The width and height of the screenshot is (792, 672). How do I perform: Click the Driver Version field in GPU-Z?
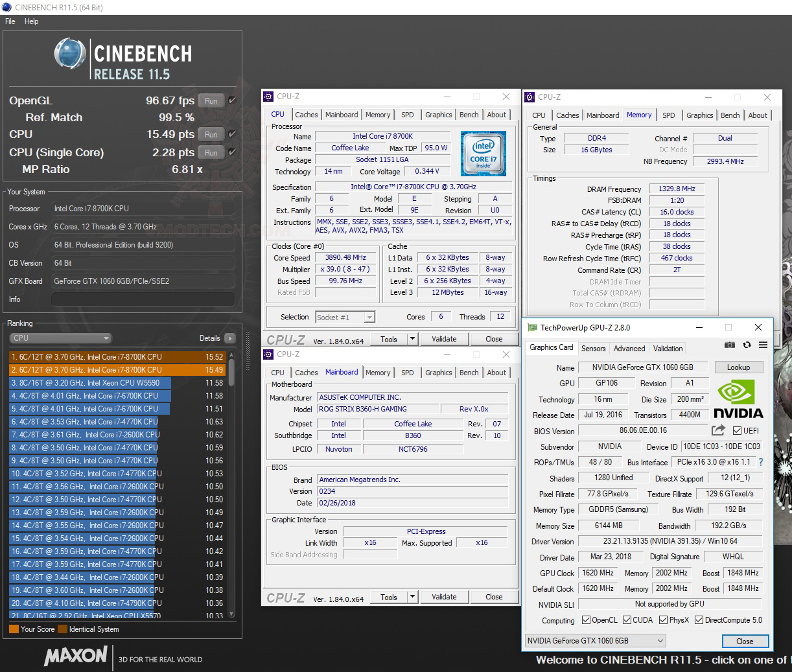(x=670, y=541)
